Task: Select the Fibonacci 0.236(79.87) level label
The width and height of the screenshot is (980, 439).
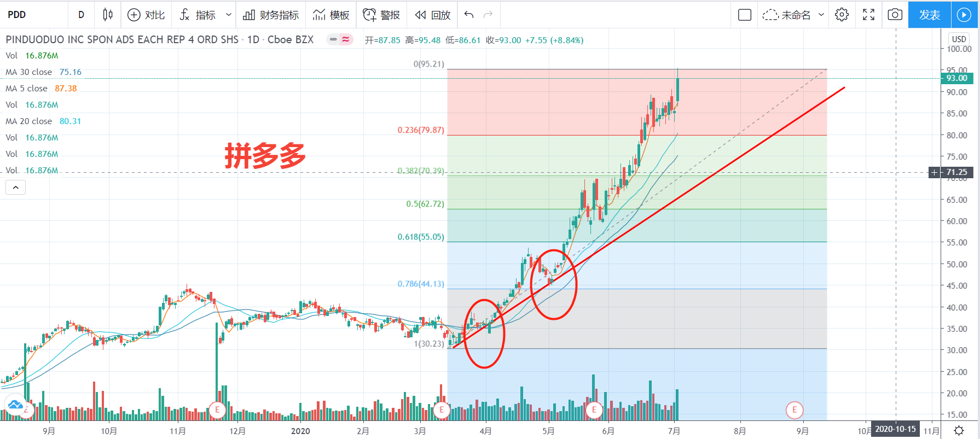Action: 421,130
